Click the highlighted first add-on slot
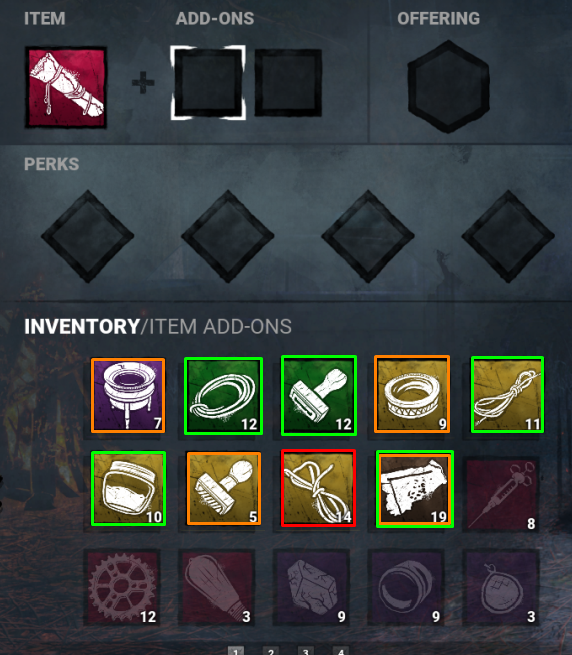572x655 pixels. click(208, 83)
